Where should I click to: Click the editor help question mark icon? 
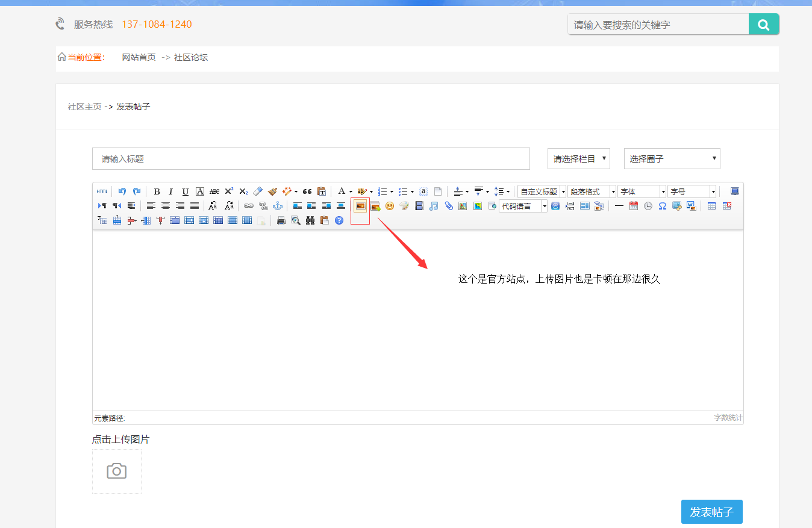(339, 220)
